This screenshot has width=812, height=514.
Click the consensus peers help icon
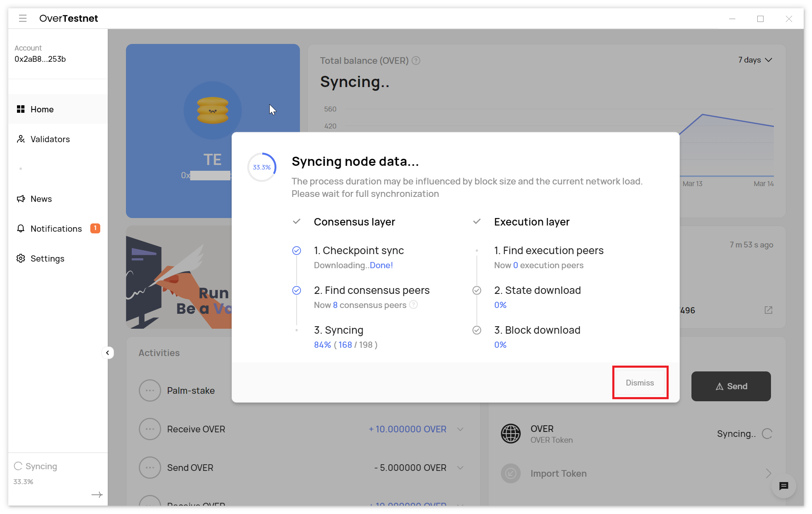pyautogui.click(x=413, y=305)
